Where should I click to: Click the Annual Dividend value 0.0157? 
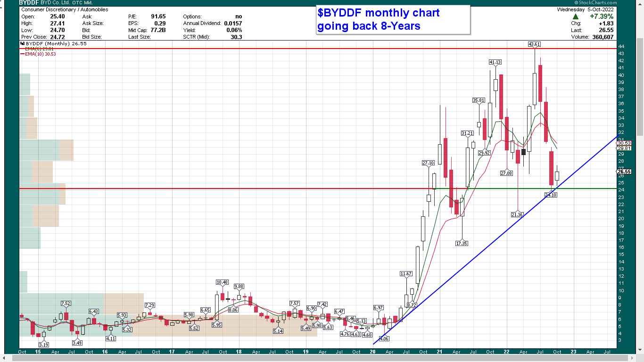coord(233,23)
